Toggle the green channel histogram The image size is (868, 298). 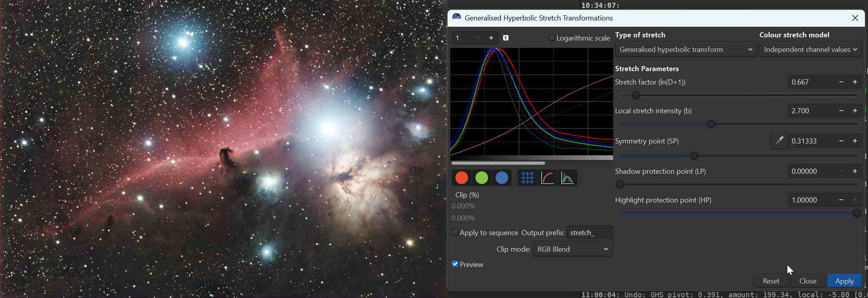pyautogui.click(x=482, y=178)
